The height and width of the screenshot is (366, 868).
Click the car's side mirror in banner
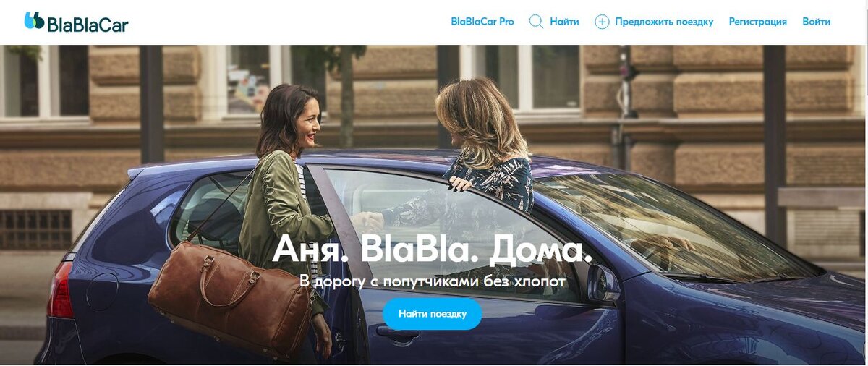tap(603, 282)
